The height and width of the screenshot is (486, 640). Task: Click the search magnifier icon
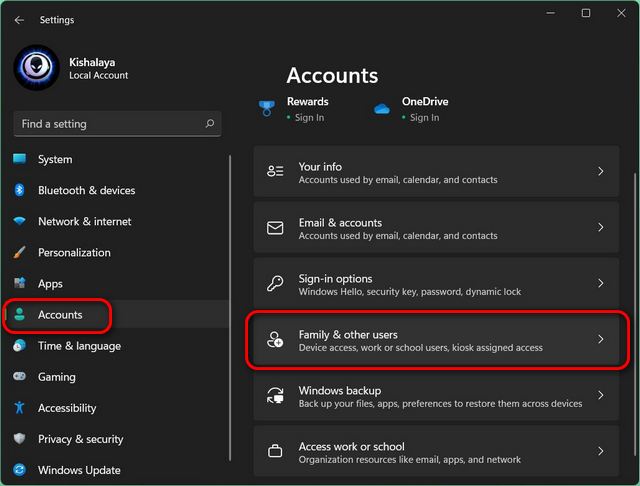pyautogui.click(x=209, y=124)
